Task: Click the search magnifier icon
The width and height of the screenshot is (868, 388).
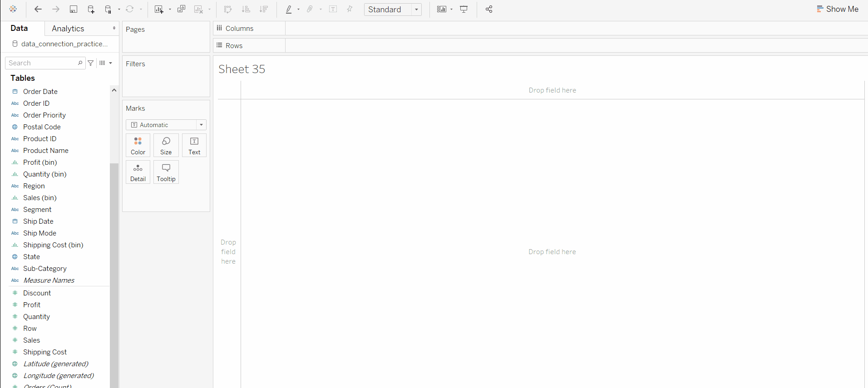Action: coord(80,63)
